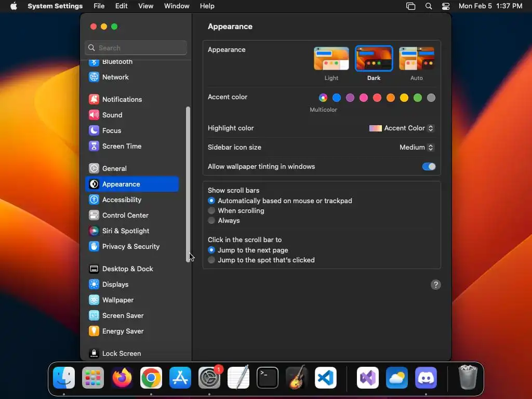Open Weather app from the Dock
532x399 pixels.
396,378
